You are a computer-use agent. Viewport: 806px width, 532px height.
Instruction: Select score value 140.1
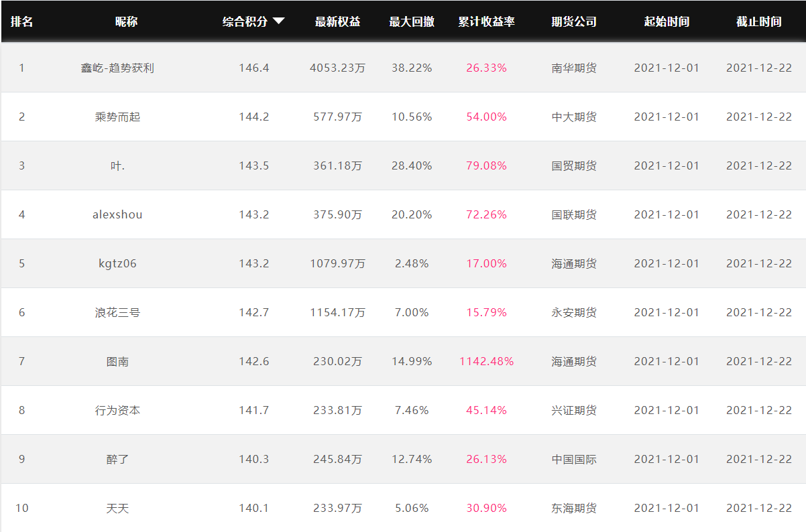point(253,508)
